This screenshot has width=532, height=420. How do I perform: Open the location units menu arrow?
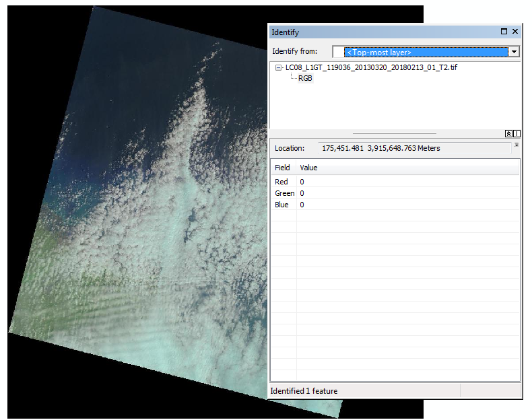pos(517,145)
